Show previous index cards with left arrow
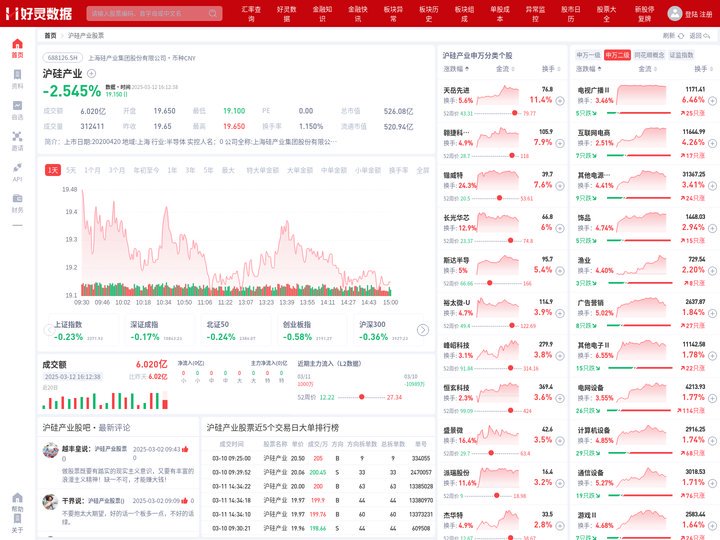The height and width of the screenshot is (540, 720). [49, 330]
